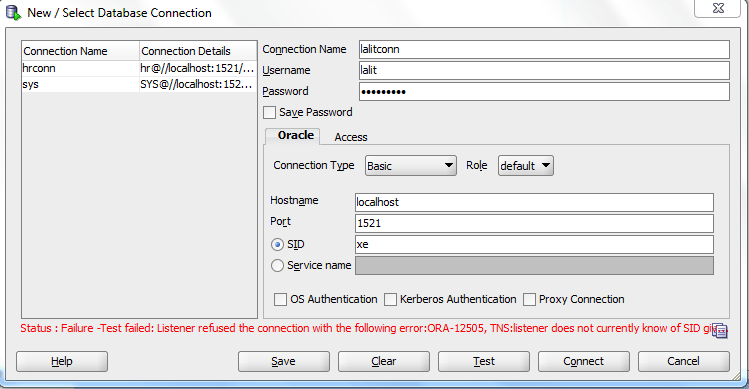Select the SID radio button

point(277,245)
